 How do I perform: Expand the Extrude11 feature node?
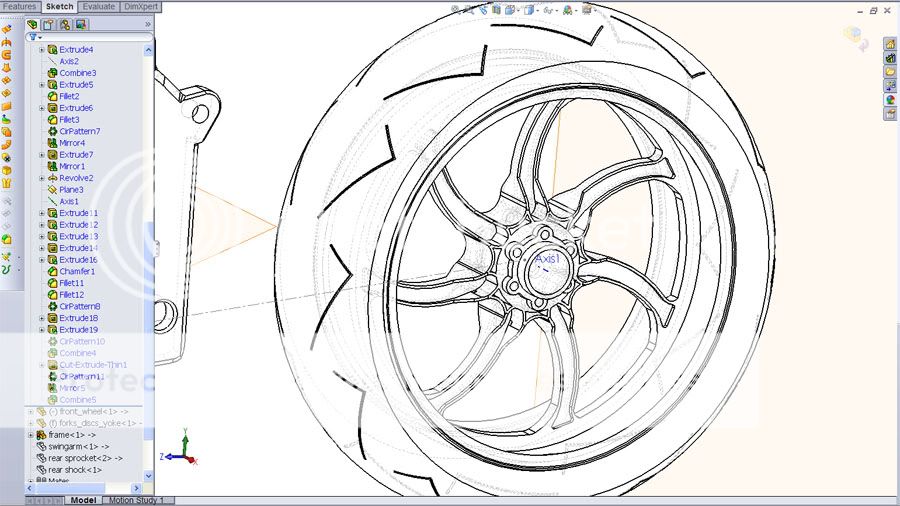[x=42, y=213]
